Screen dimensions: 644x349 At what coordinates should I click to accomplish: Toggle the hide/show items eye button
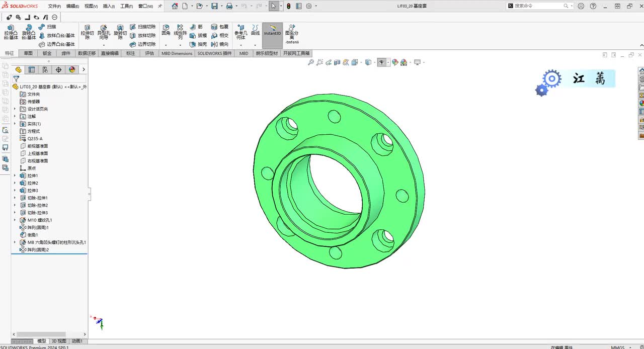[x=382, y=62]
